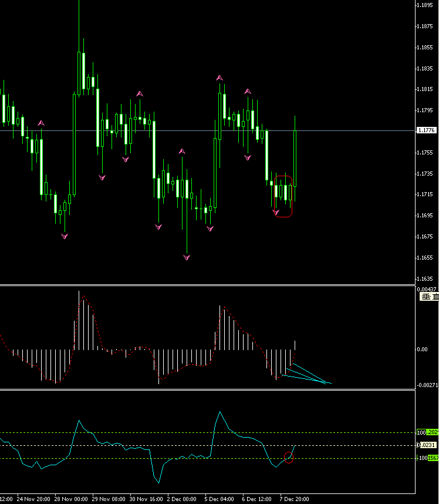439x504 pixels.
Task: Select the cyan trendlines converging in the MACD window
Action: 306,374
